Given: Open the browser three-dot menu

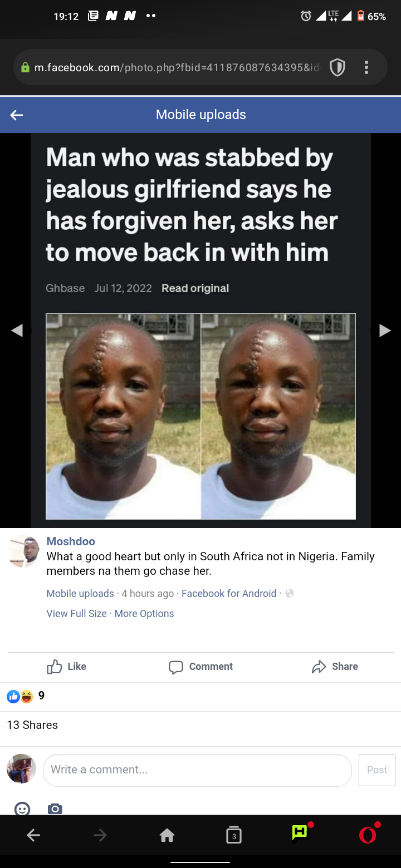Looking at the screenshot, I should coord(366,68).
